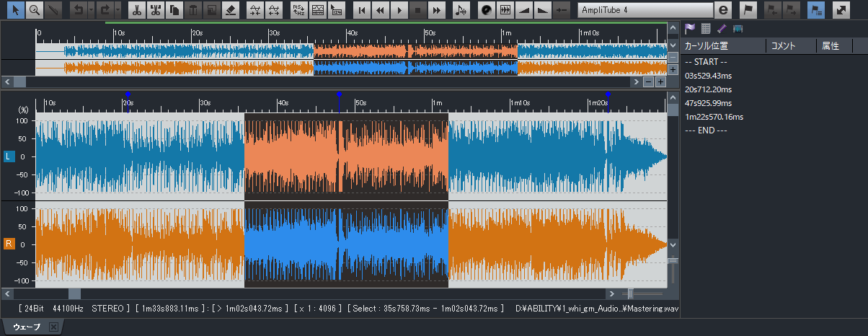Click the horizontal zoom slider at bottom
This screenshot has width=868, height=336.
pos(632,293)
